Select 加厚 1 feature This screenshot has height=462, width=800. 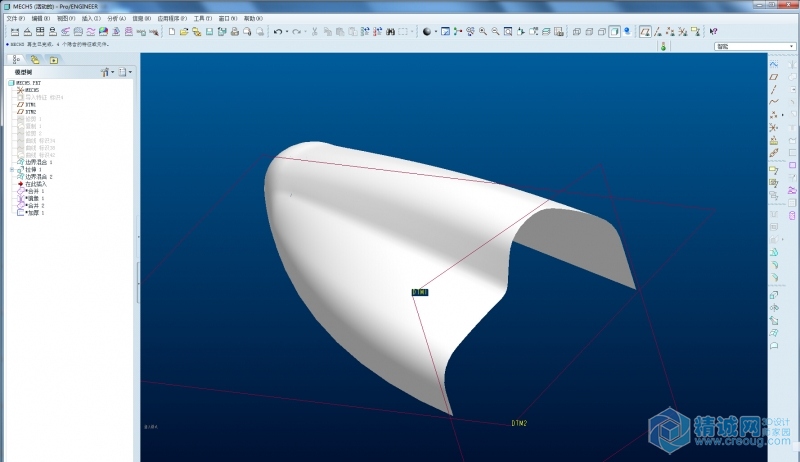click(31, 213)
